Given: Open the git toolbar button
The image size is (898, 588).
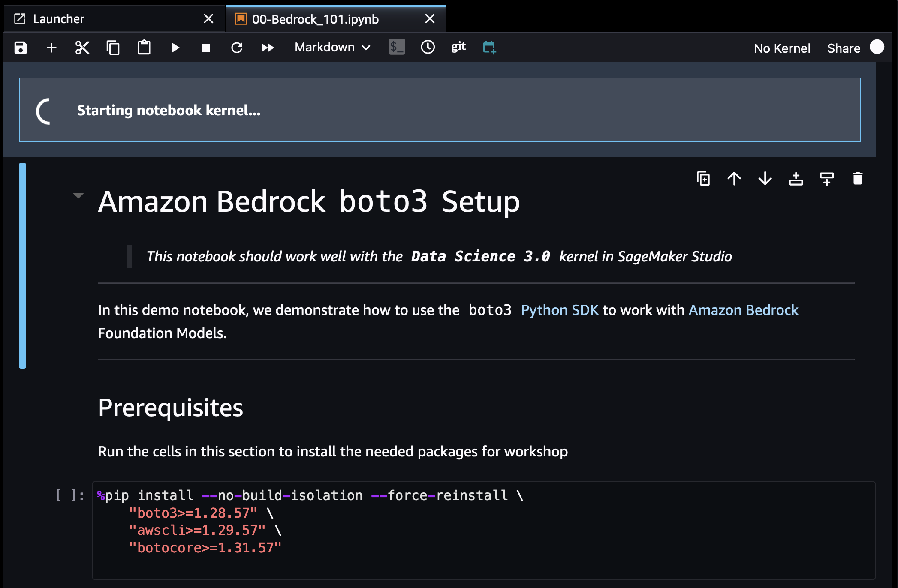Looking at the screenshot, I should (x=458, y=47).
